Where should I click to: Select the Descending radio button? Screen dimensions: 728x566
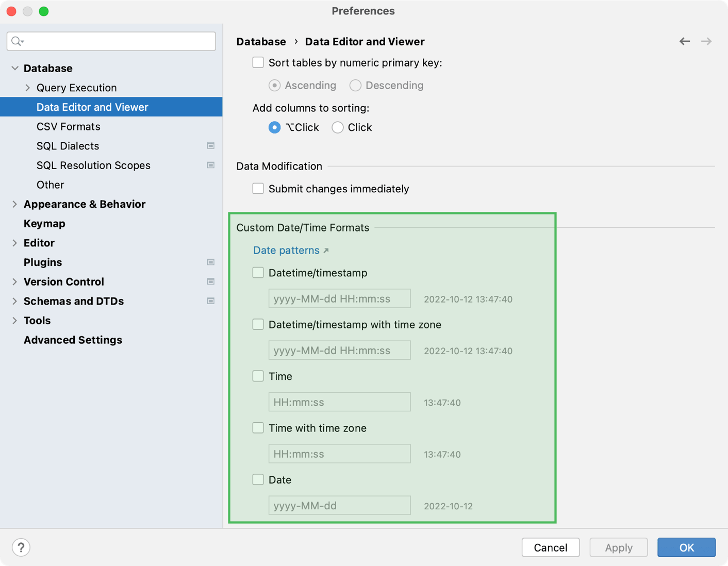click(x=355, y=85)
